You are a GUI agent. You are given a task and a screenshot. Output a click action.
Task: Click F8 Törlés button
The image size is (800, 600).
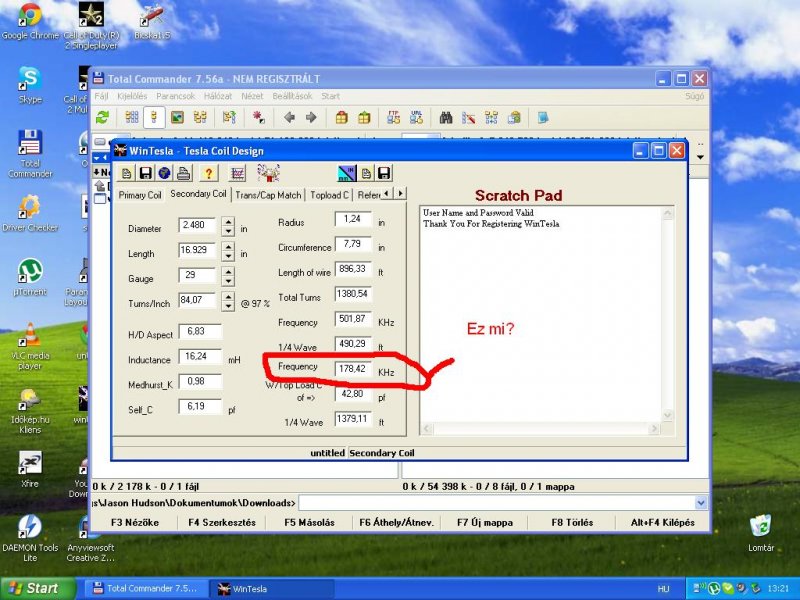point(572,522)
